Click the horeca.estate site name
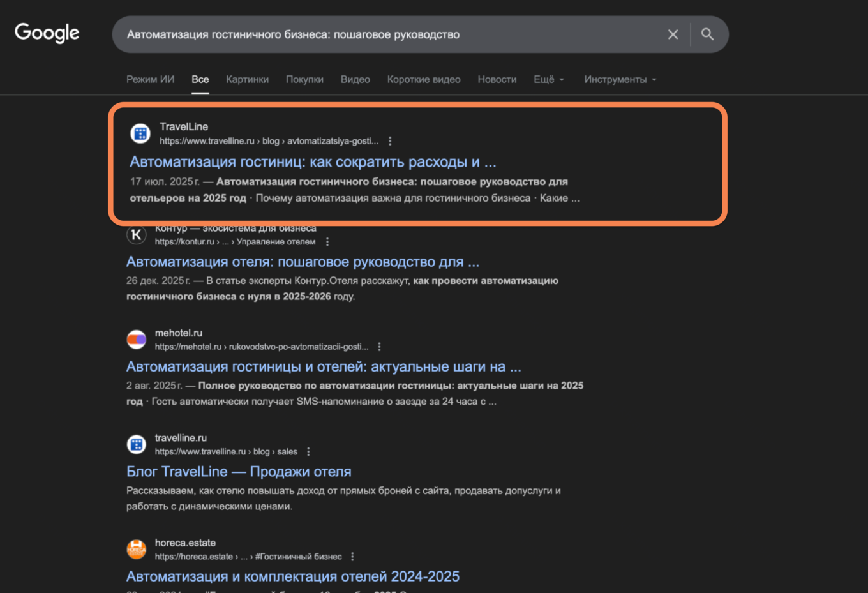 (x=185, y=543)
